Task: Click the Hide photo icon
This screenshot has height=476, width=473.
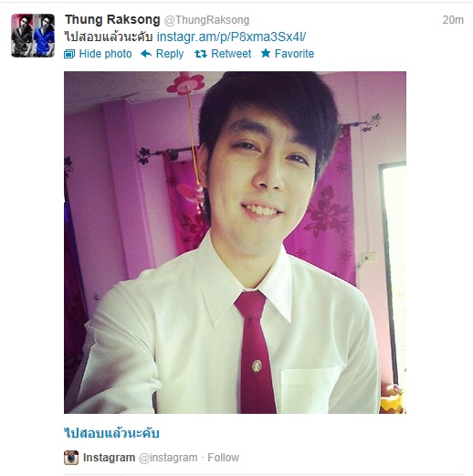Action: tap(69, 54)
